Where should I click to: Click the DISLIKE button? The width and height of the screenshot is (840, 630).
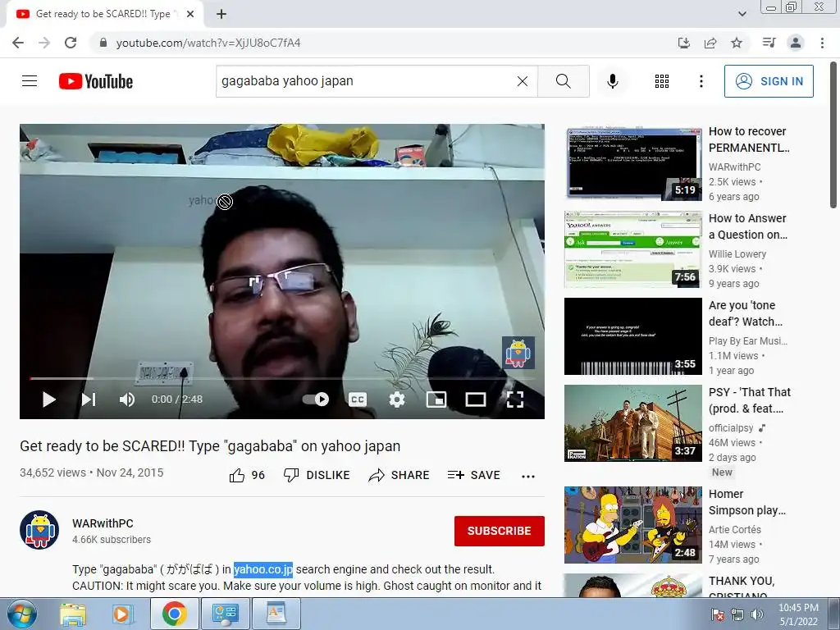[317, 475]
